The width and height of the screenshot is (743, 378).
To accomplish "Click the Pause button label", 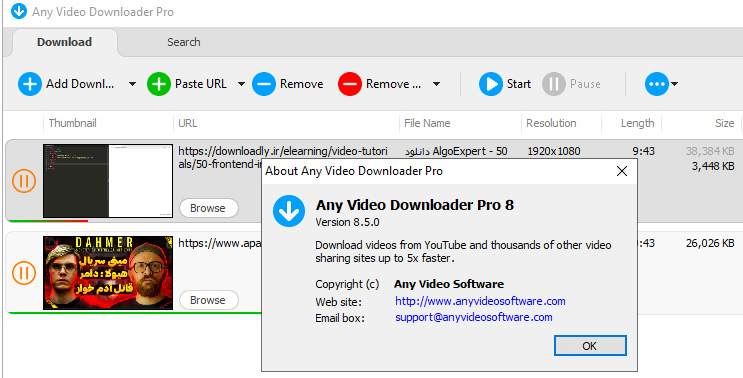I will 585,84.
